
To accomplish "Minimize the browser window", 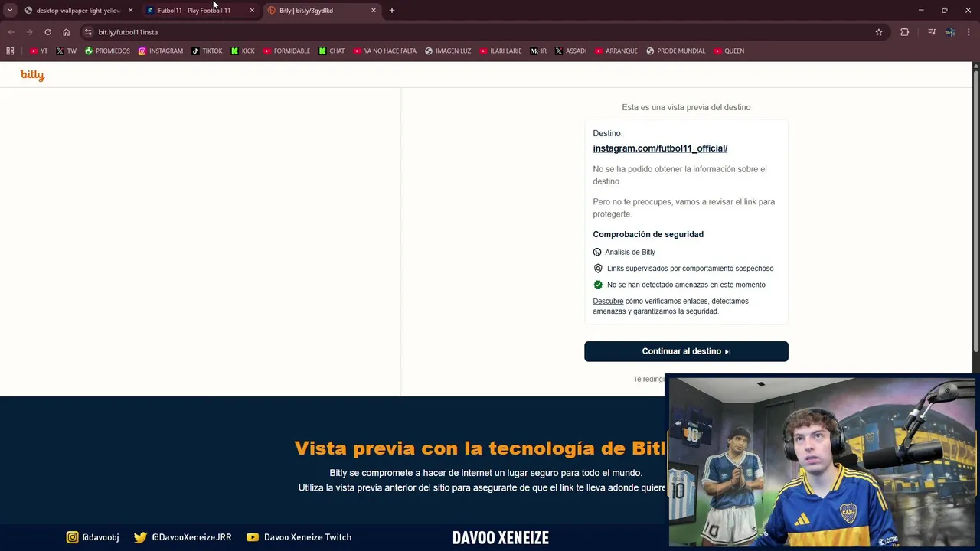I will pos(921,11).
